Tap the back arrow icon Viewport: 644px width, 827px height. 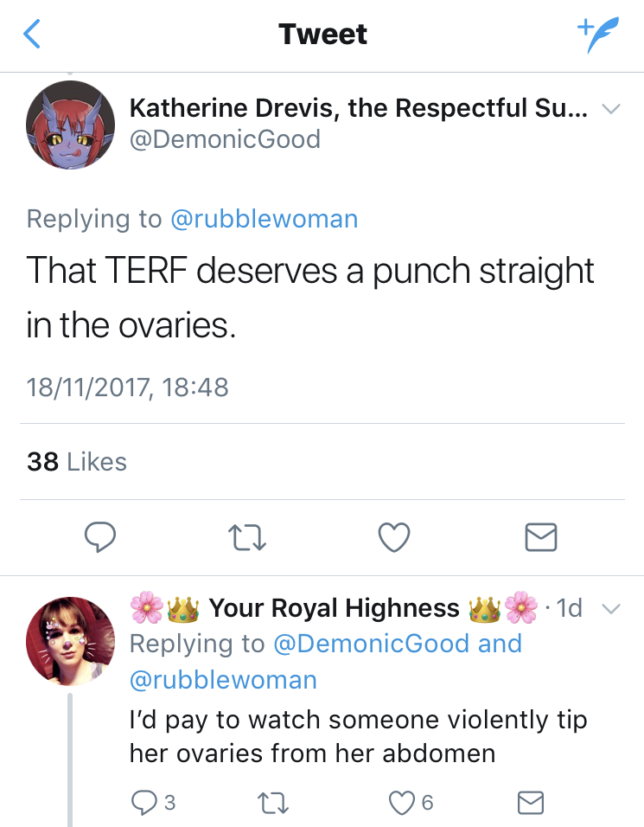pos(32,35)
